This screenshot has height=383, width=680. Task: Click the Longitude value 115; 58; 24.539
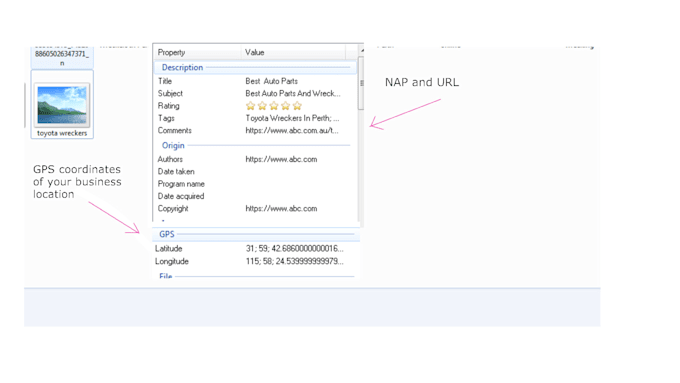tap(294, 261)
